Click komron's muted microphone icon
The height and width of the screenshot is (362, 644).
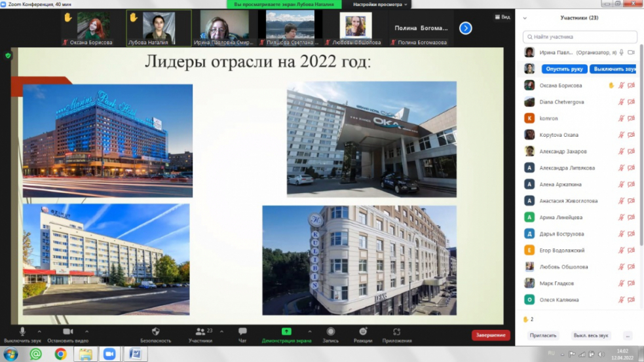coord(622,118)
